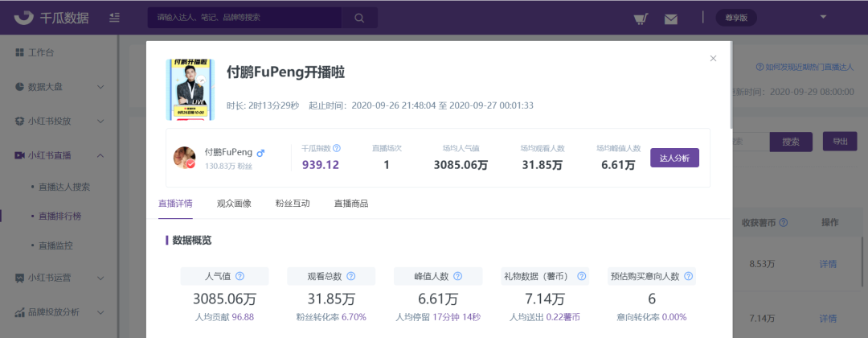Click 付鹏FuPeng's avatar image
The height and width of the screenshot is (338, 868).
point(184,158)
